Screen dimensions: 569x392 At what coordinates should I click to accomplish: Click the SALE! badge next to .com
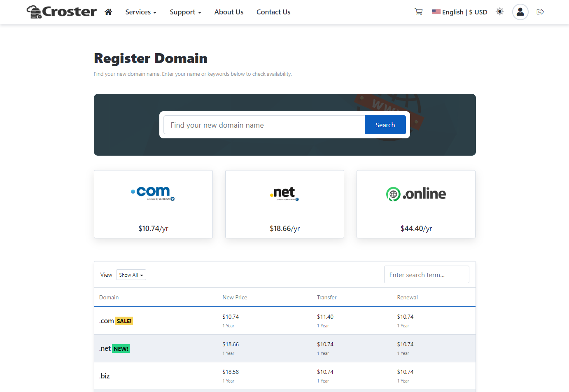(x=124, y=321)
